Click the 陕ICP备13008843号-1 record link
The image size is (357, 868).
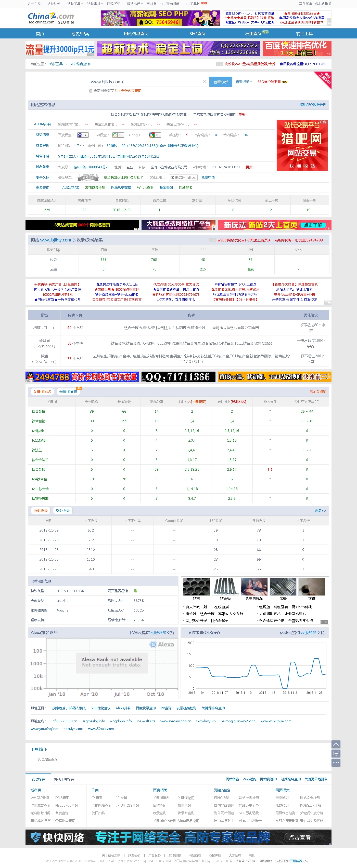[92, 167]
